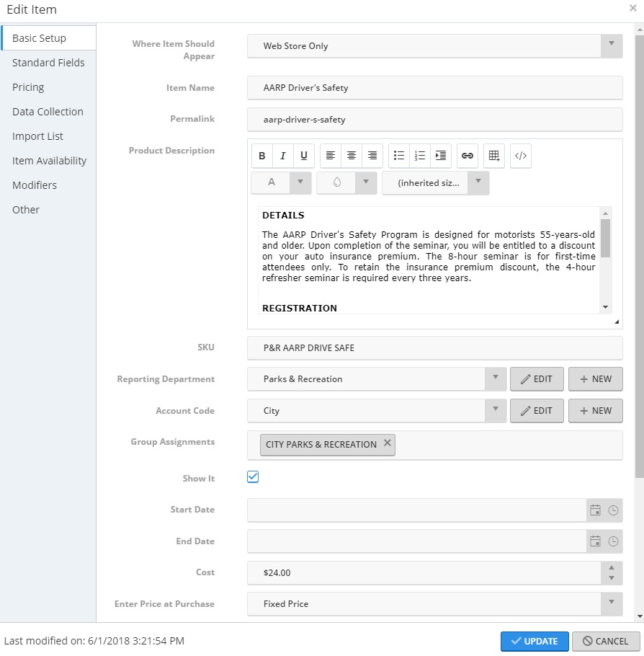Viewport: 644px width, 656px height.
Task: Open the Pricing tab
Action: coord(28,87)
